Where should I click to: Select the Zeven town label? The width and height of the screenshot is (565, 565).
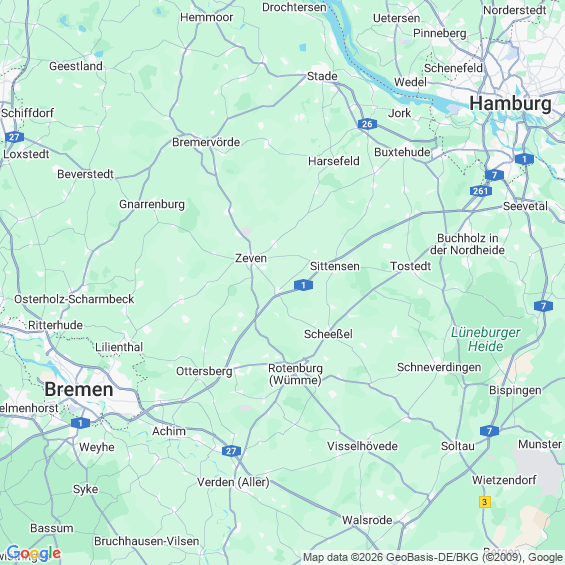(x=251, y=258)
